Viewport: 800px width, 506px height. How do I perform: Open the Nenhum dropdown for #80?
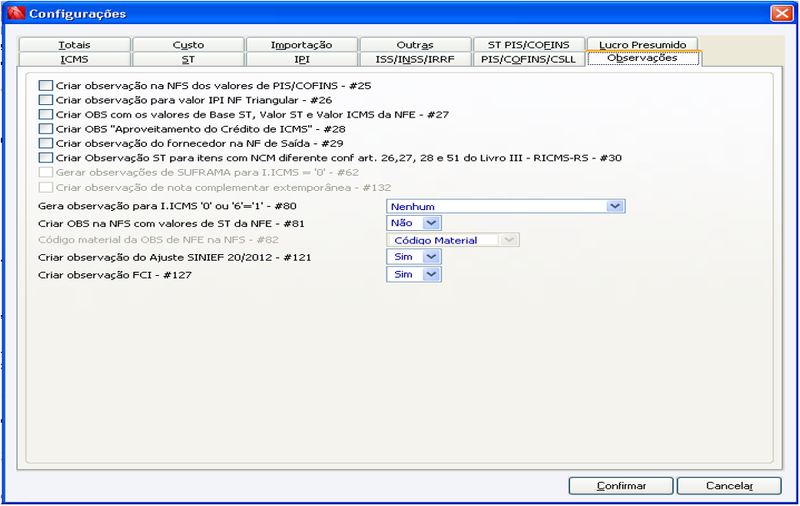[x=615, y=206]
